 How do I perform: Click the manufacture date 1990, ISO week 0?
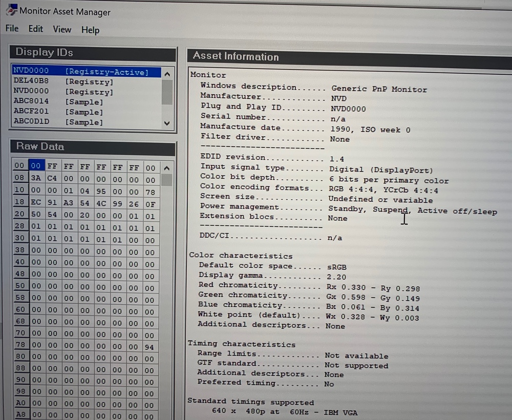370,130
